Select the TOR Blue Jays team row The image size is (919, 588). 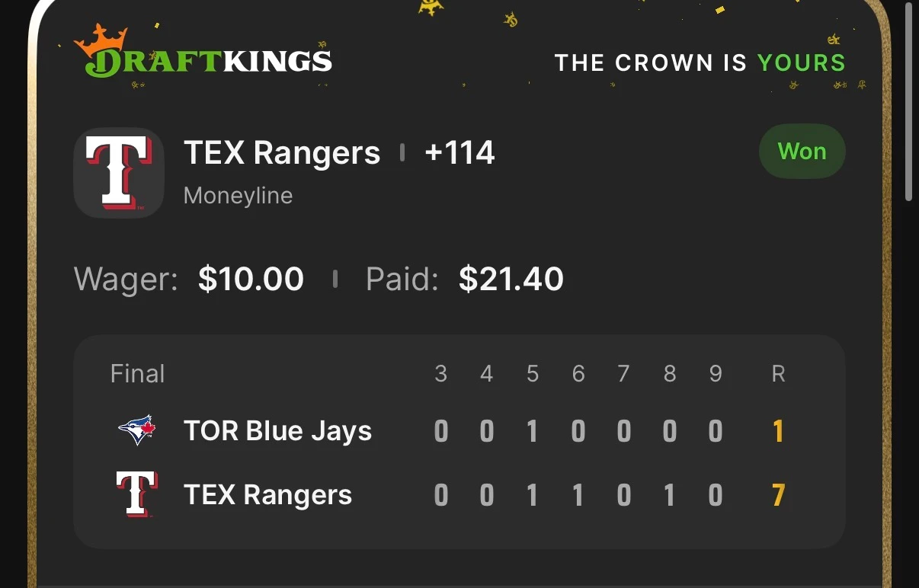(x=459, y=432)
